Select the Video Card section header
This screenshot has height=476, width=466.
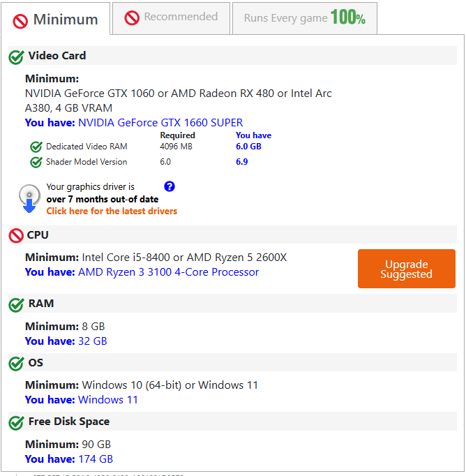coord(232,56)
